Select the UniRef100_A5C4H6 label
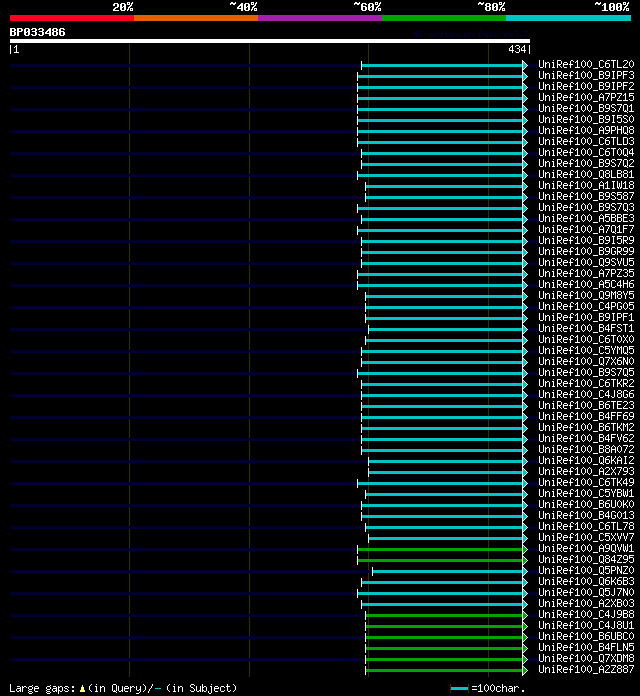 coord(586,285)
